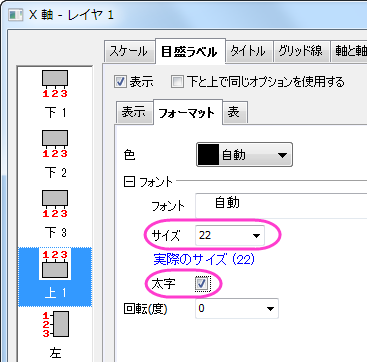Open the フォント font combo box
Screen dimensions: 367x362
tap(281, 205)
